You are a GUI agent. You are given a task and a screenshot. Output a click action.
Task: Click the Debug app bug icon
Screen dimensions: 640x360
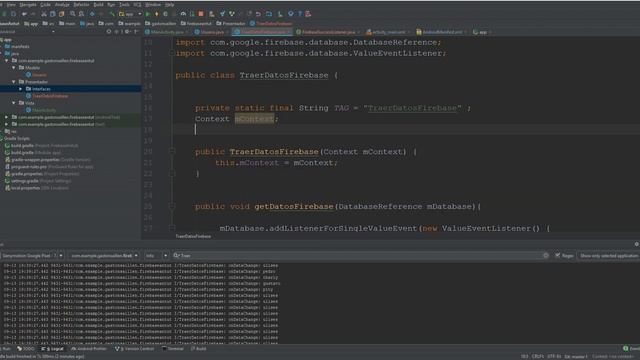165,14
